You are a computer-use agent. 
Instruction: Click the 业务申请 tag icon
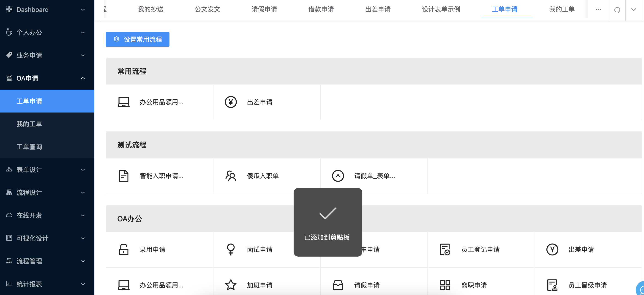click(9, 55)
